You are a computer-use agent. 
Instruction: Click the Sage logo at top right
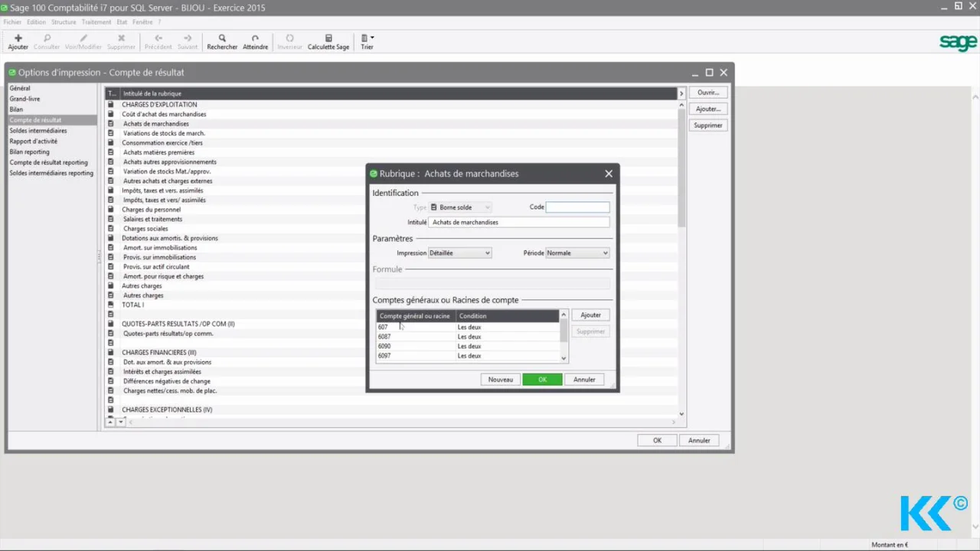tap(958, 43)
